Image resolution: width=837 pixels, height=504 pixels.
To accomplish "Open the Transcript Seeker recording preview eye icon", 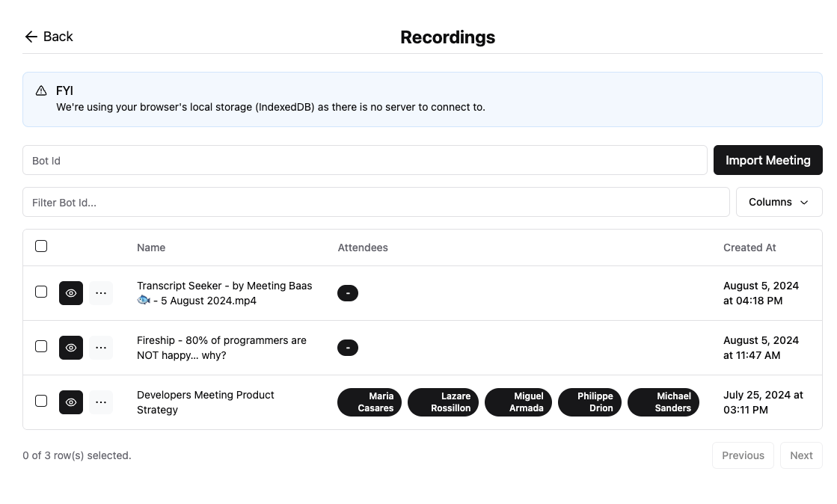I will [x=70, y=292].
